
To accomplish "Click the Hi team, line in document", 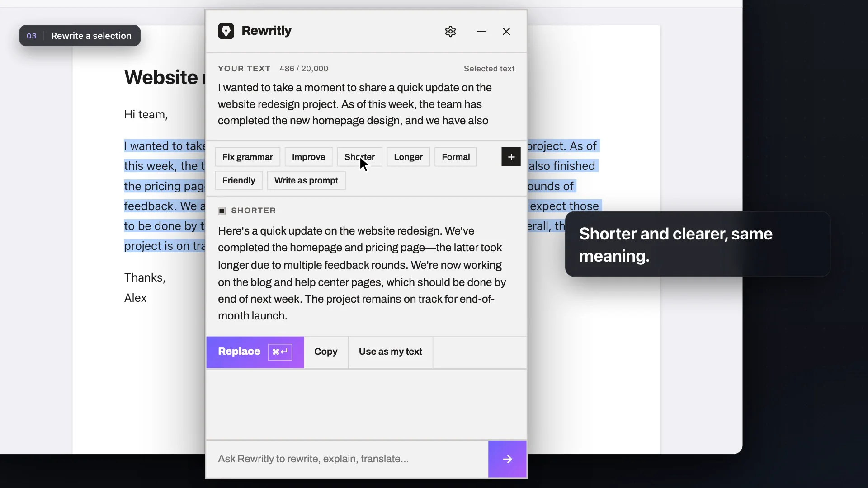I will 146,115.
